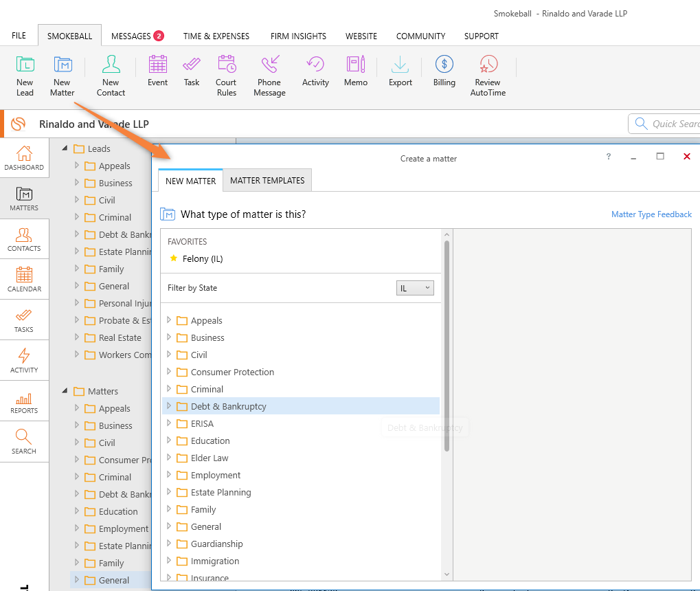Create a new Task from ribbon
Viewport: 700px width, 591px height.
coord(192,71)
